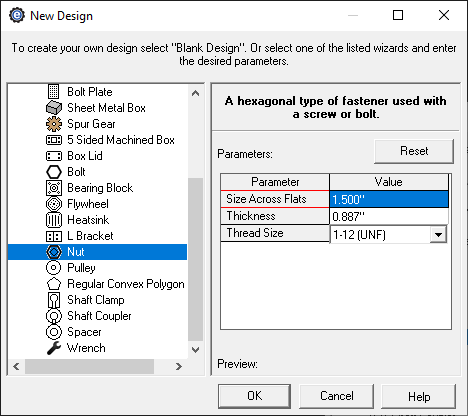Click the wizard list scroll down arrow
The image size is (468, 416).
pos(196,350)
